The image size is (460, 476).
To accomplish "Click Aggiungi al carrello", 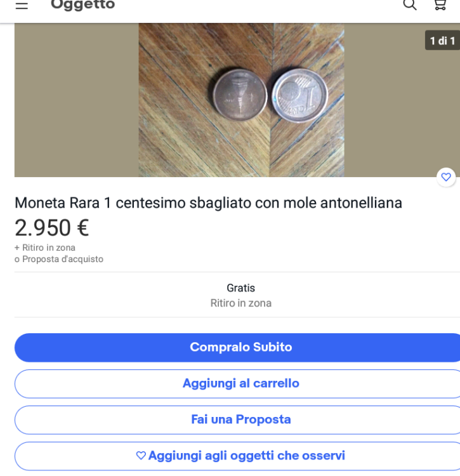I will [x=241, y=383].
